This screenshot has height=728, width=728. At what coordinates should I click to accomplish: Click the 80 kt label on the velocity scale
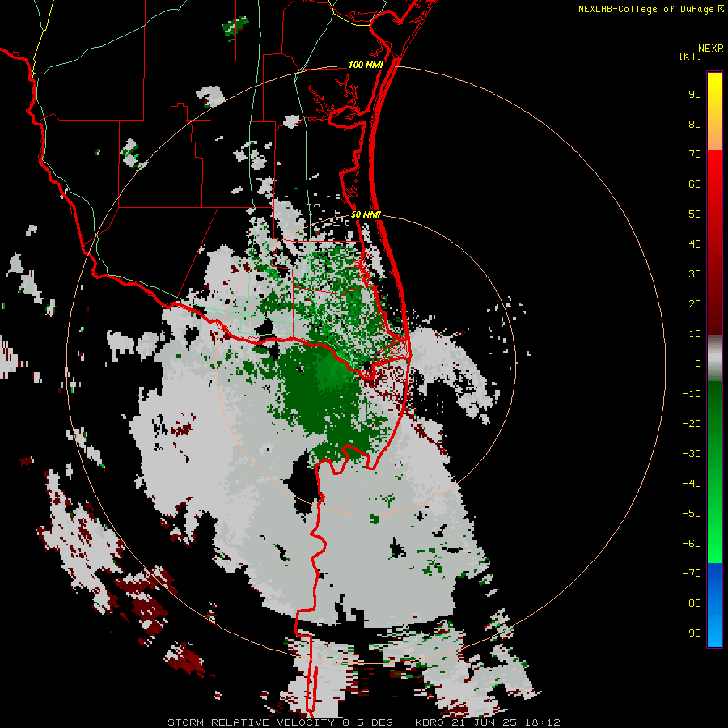(x=695, y=125)
